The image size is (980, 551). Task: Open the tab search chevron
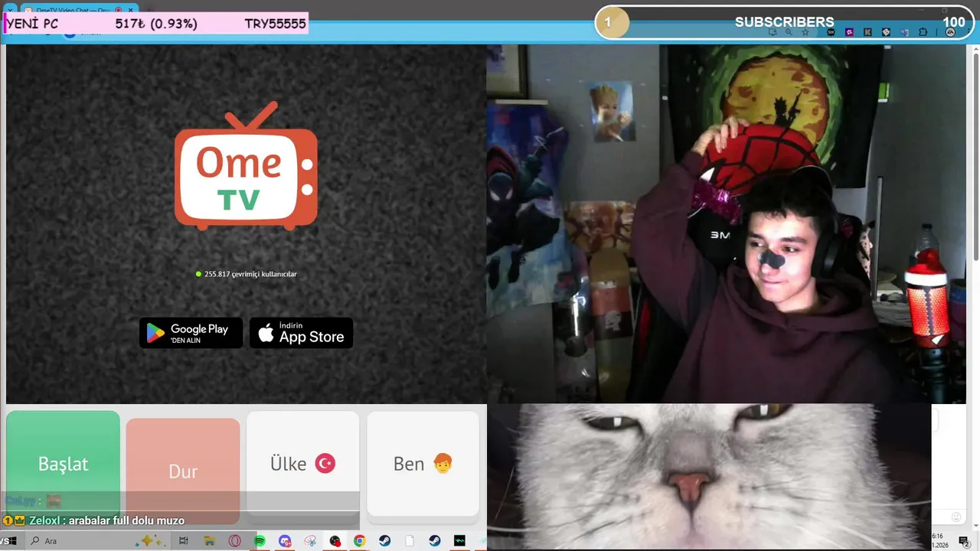[x=9, y=10]
